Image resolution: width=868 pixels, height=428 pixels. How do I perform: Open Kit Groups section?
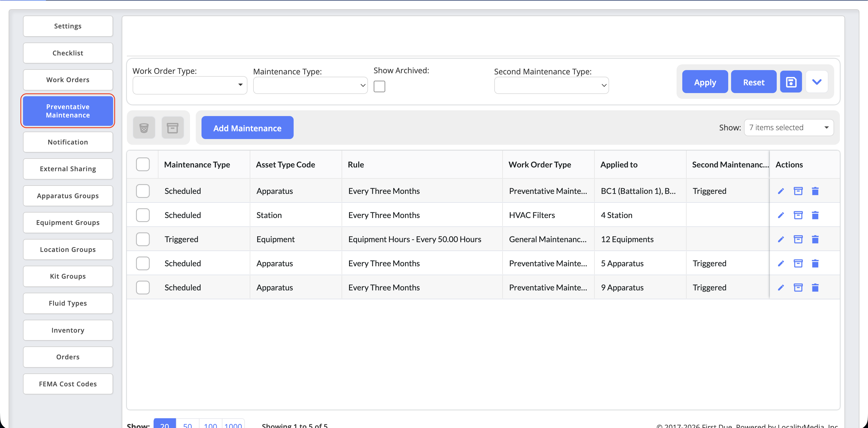click(68, 276)
